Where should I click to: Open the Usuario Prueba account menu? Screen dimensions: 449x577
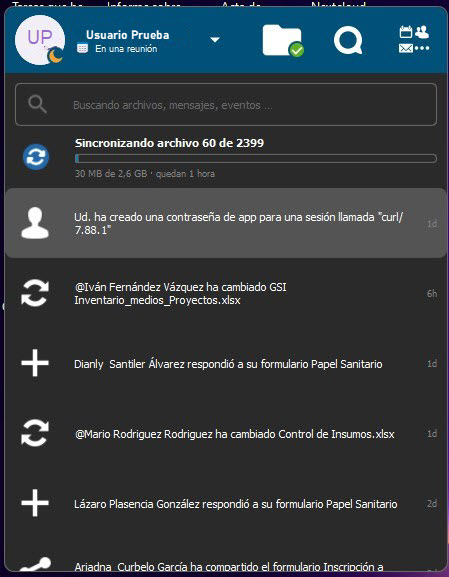coord(127,35)
